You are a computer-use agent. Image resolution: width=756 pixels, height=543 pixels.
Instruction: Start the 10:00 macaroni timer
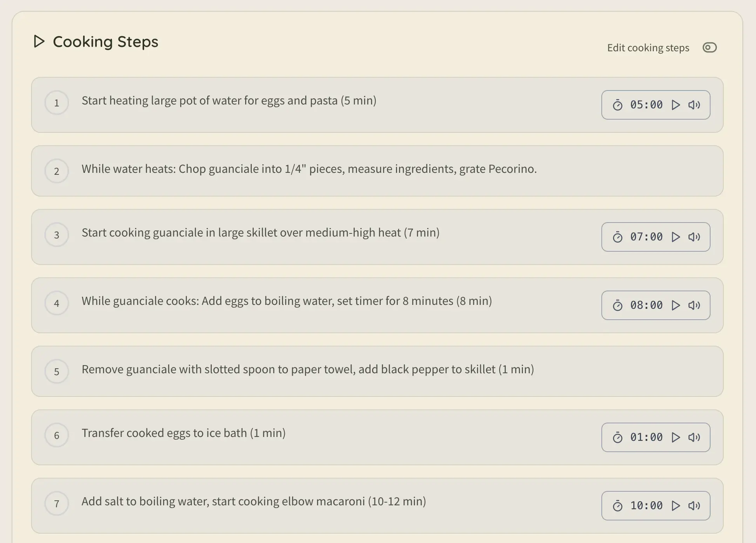click(676, 506)
